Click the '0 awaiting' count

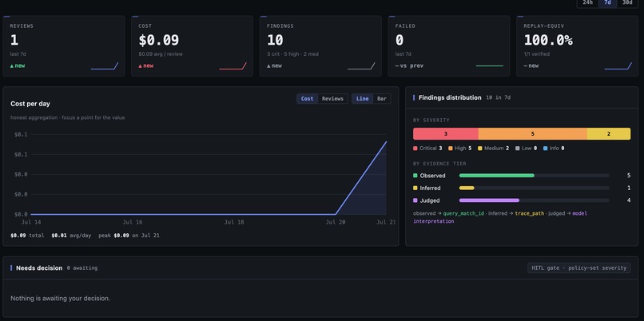click(x=82, y=268)
